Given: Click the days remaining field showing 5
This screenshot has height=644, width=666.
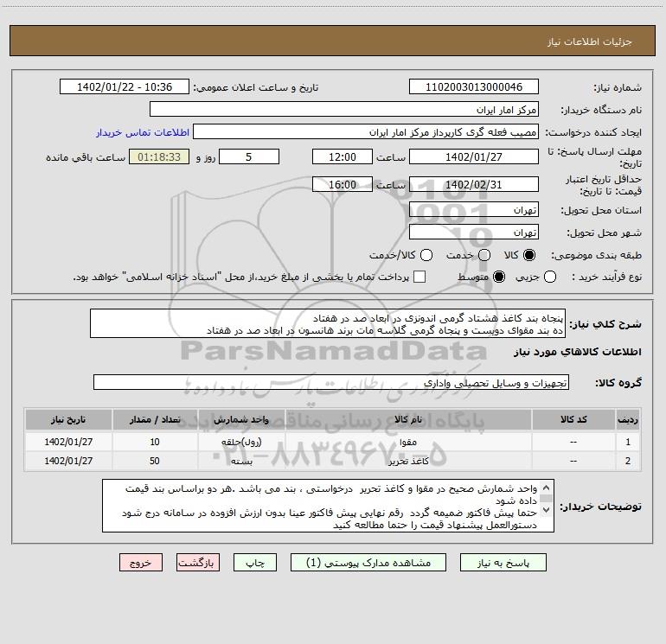Looking at the screenshot, I should tap(249, 156).
